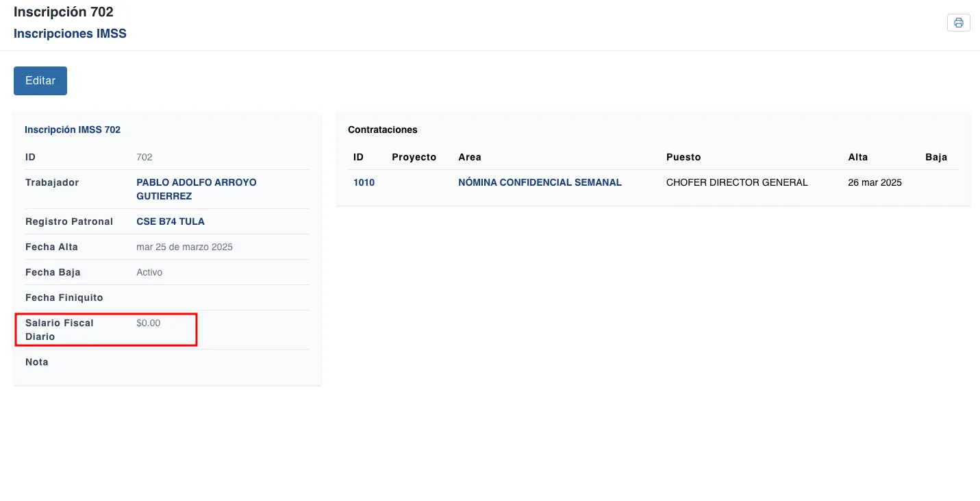Click the Inscripción IMSS 702 panel header

(73, 130)
